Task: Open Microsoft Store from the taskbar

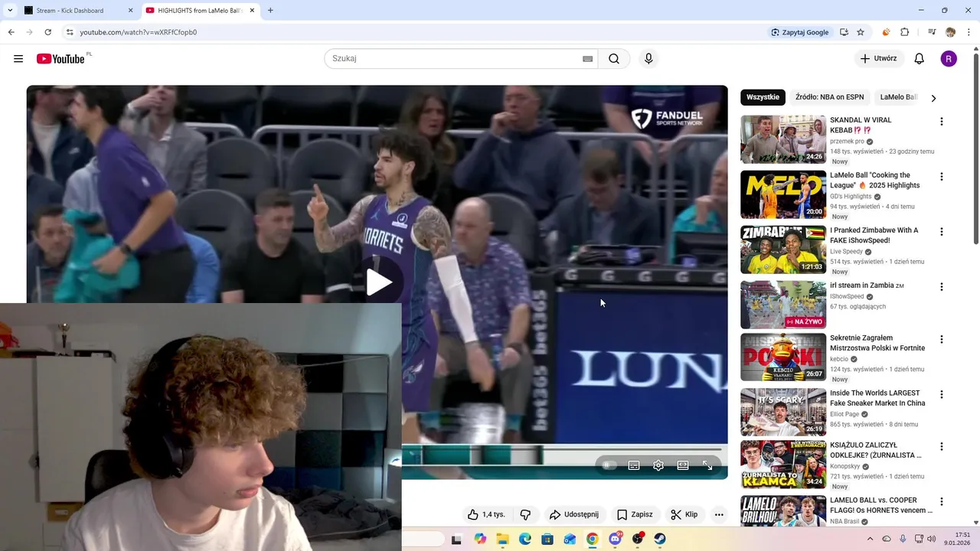Action: (x=547, y=539)
